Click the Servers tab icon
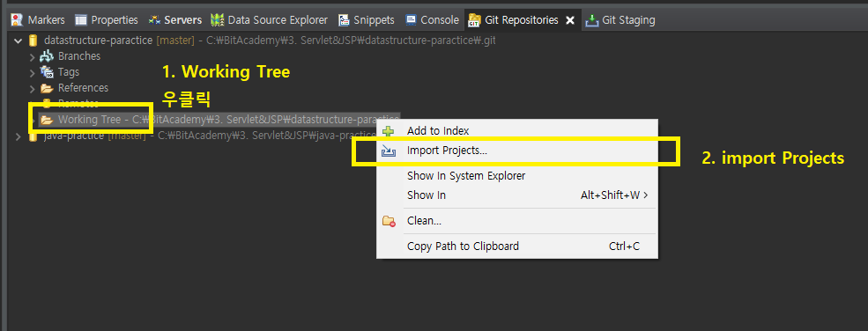 click(x=154, y=20)
